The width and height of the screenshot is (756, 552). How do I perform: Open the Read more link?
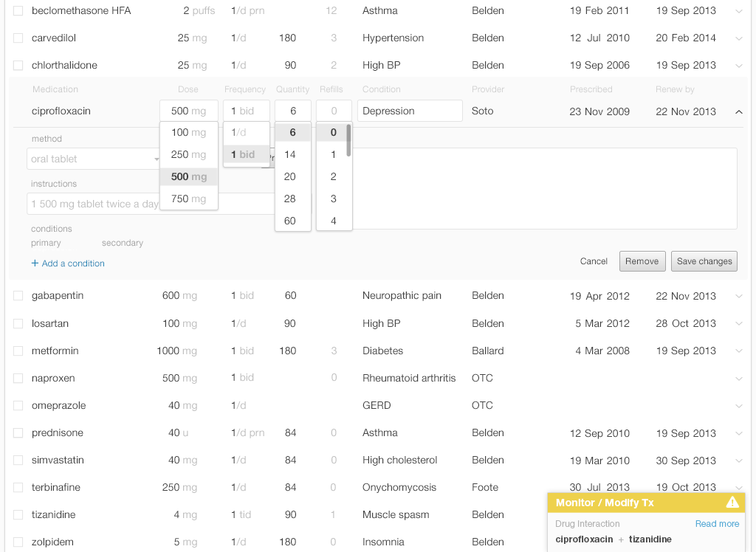[717, 524]
